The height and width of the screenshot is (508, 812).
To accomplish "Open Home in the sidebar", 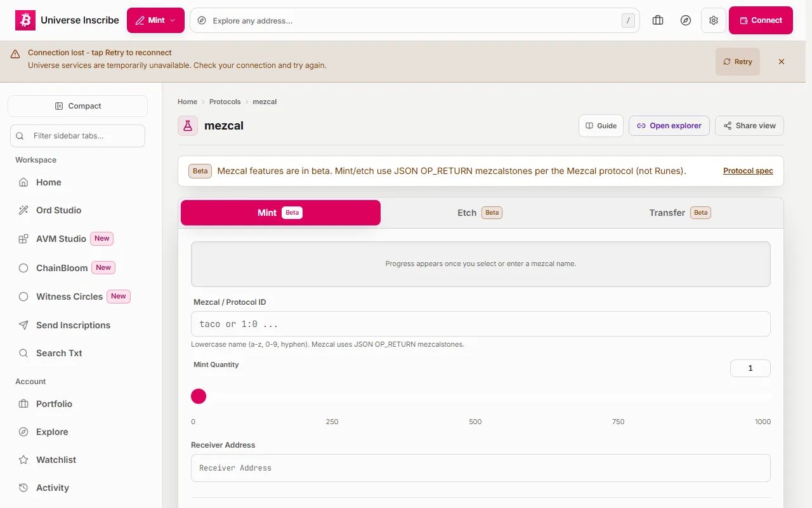I will click(x=77, y=182).
